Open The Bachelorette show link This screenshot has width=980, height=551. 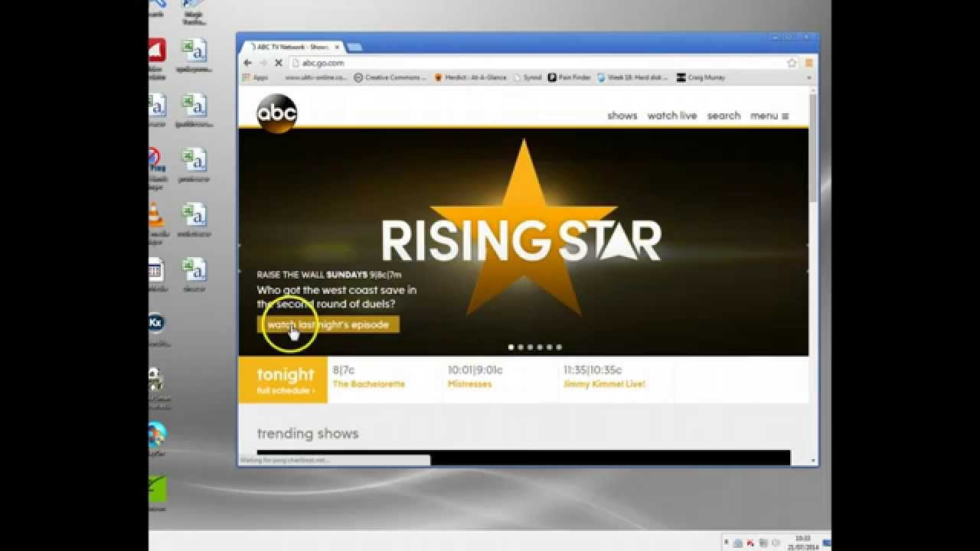(369, 384)
